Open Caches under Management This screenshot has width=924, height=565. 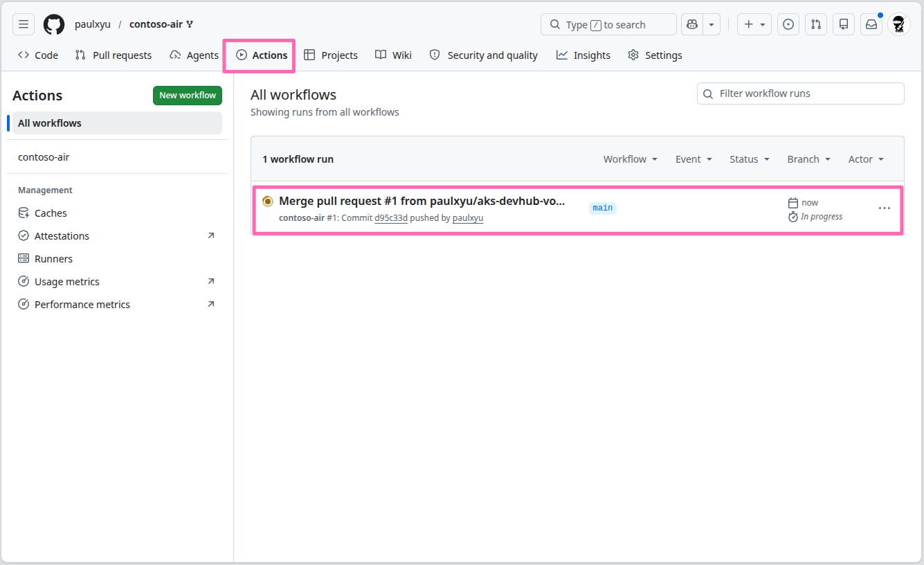pyautogui.click(x=117, y=213)
